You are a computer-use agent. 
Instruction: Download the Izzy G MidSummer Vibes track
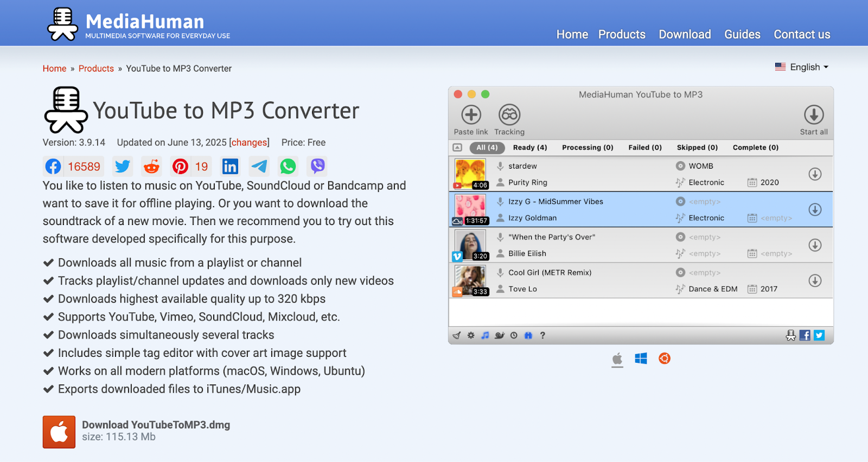815,209
